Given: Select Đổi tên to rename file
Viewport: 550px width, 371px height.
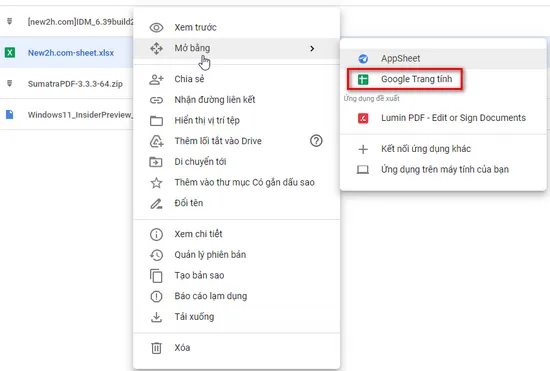Looking at the screenshot, I should 236,203.
